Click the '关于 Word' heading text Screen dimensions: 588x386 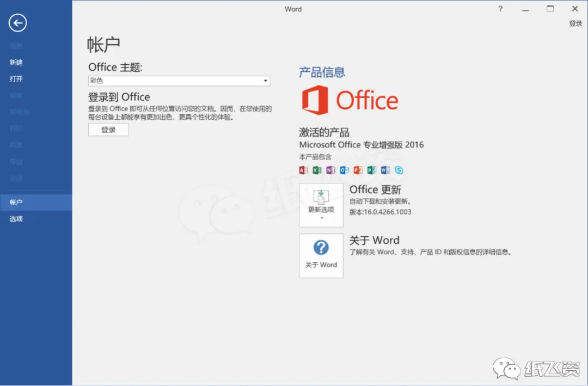click(374, 240)
